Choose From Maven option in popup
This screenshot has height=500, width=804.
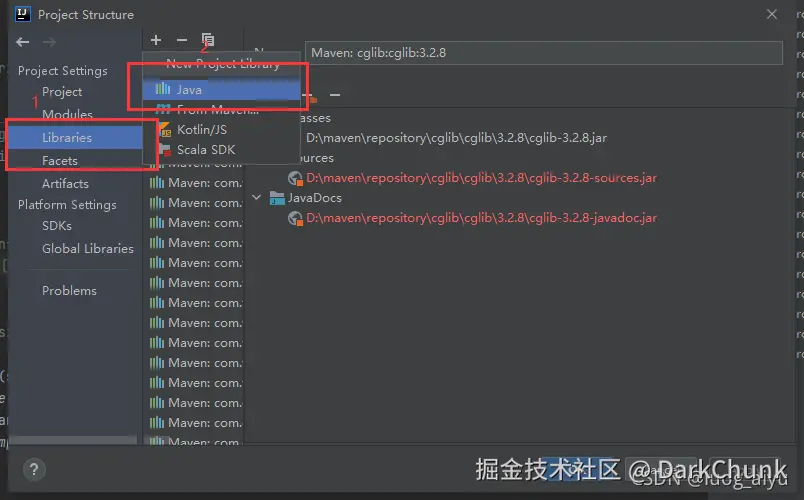point(222,109)
